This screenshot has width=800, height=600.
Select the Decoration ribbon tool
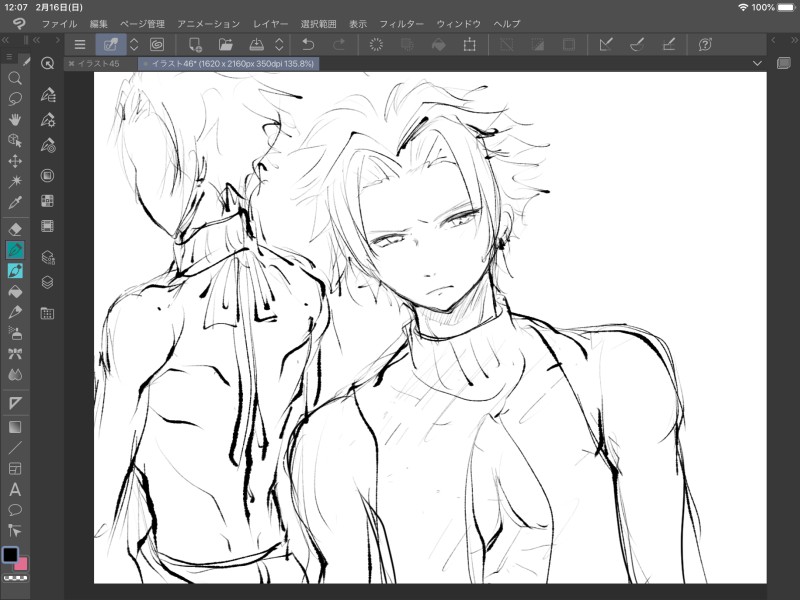[x=15, y=354]
